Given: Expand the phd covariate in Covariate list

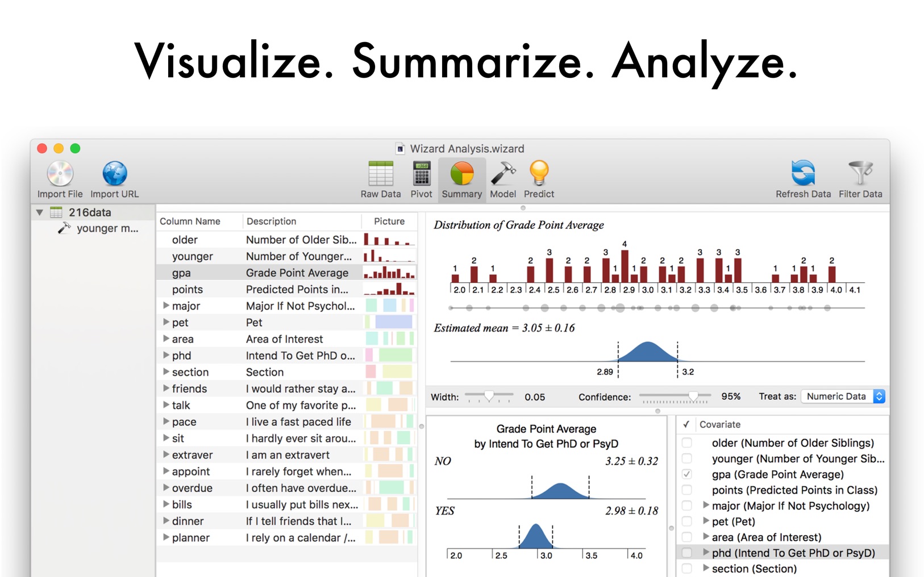Looking at the screenshot, I should 706,552.
